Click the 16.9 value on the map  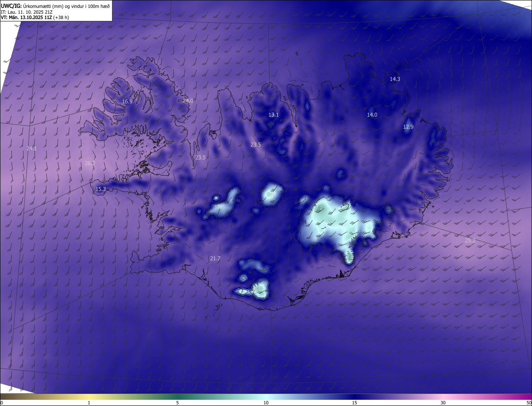click(x=127, y=101)
